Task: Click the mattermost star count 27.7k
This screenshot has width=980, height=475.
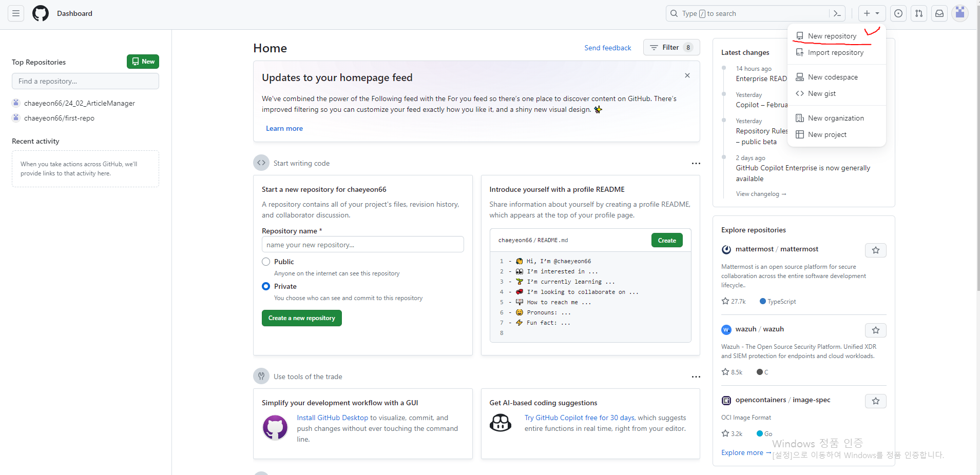Action: pos(734,302)
